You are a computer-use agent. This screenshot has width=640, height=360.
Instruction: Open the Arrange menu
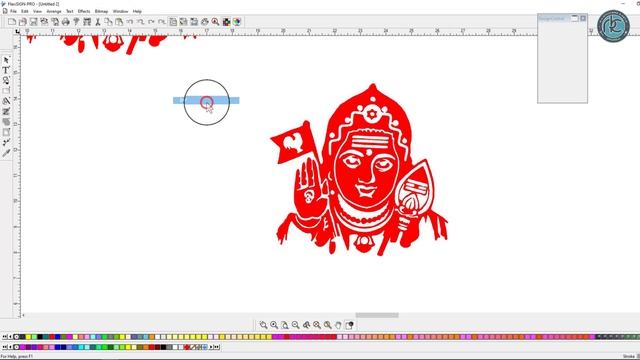(54, 11)
